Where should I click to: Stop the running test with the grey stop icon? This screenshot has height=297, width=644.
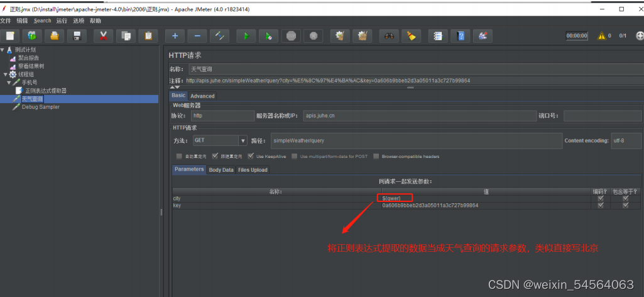point(291,36)
